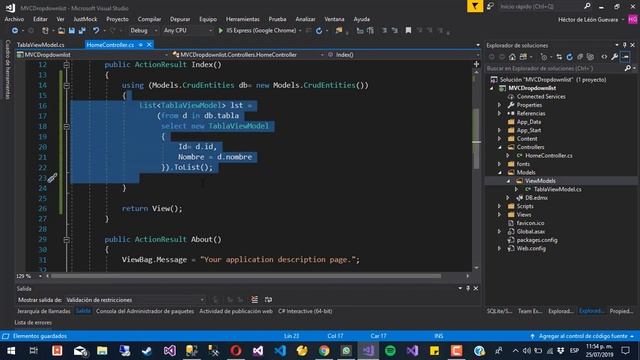Pin the Solution Explorer panel
This screenshot has height=360, width=640.
tap(624, 45)
